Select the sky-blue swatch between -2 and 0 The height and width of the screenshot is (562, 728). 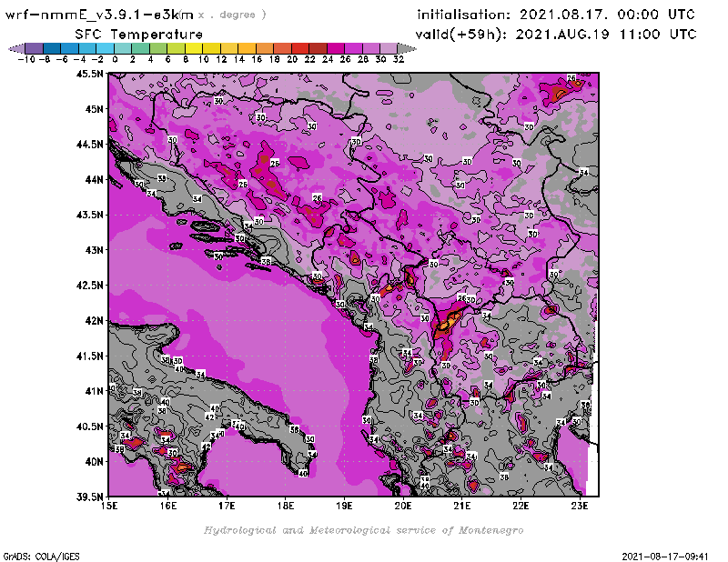[105, 48]
